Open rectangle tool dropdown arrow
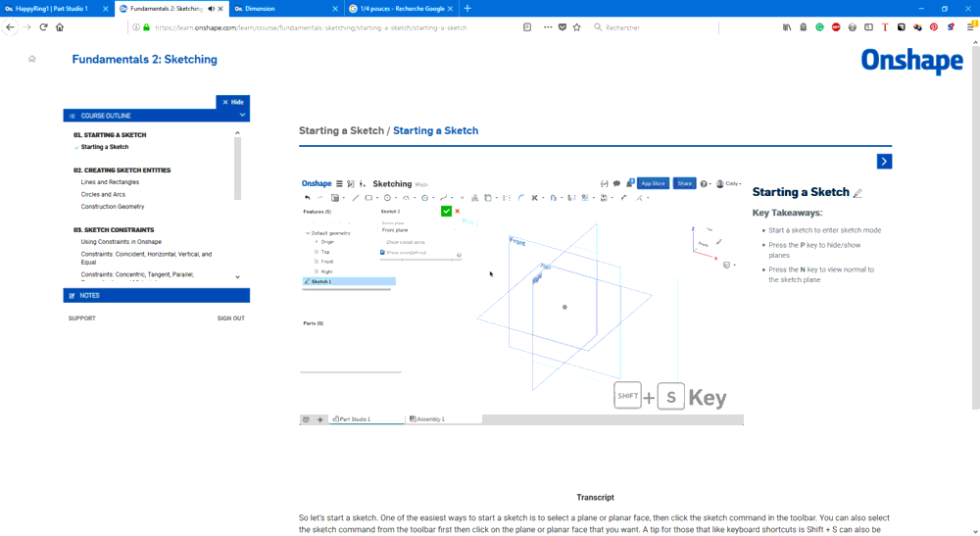The height and width of the screenshot is (536, 980). [377, 199]
